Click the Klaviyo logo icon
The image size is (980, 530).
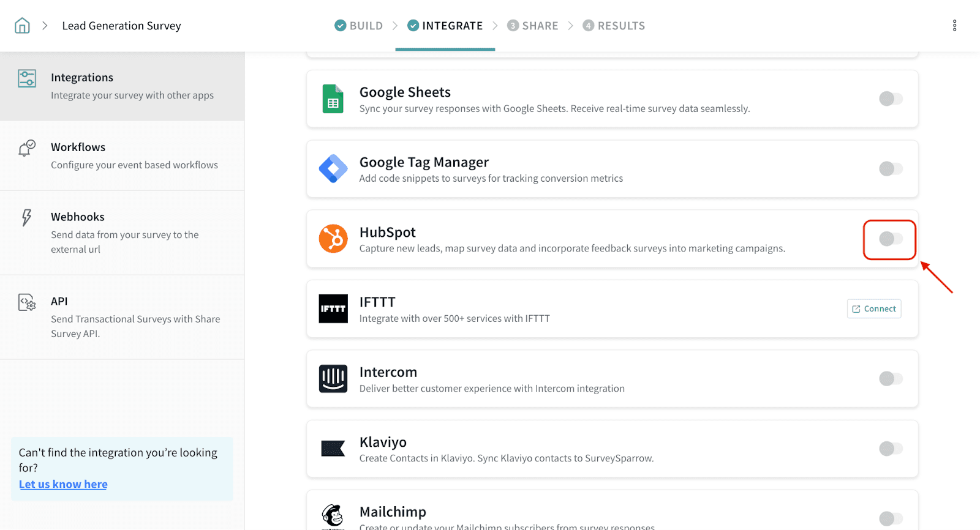tap(333, 449)
